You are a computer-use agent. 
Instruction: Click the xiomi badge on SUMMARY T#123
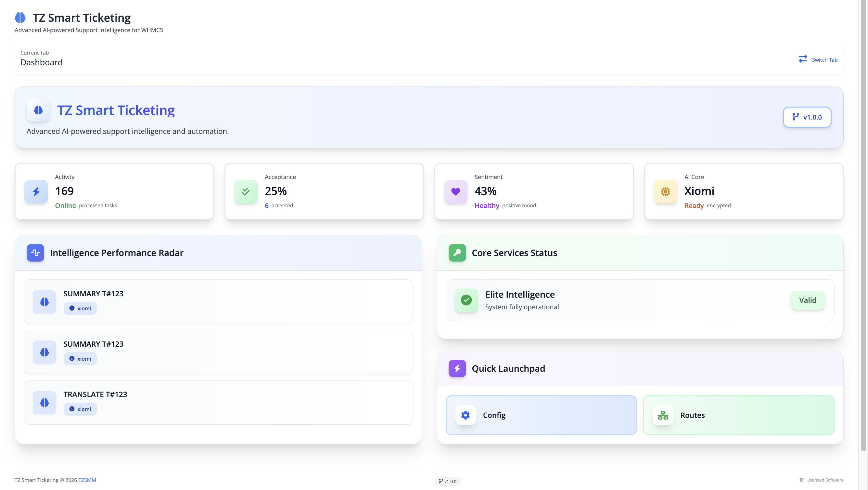coord(80,308)
